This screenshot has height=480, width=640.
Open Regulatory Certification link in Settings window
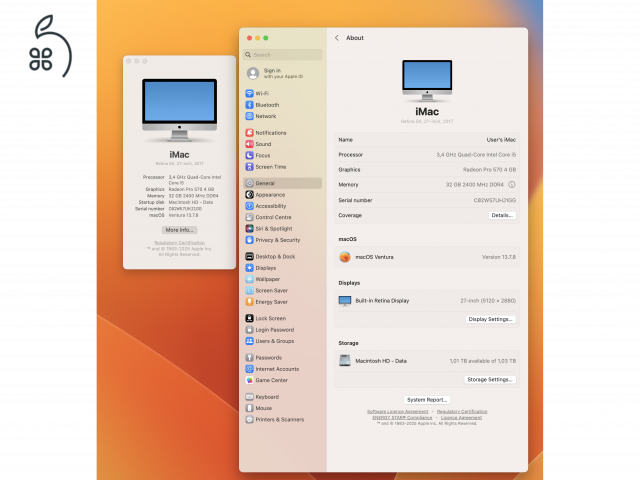click(462, 411)
